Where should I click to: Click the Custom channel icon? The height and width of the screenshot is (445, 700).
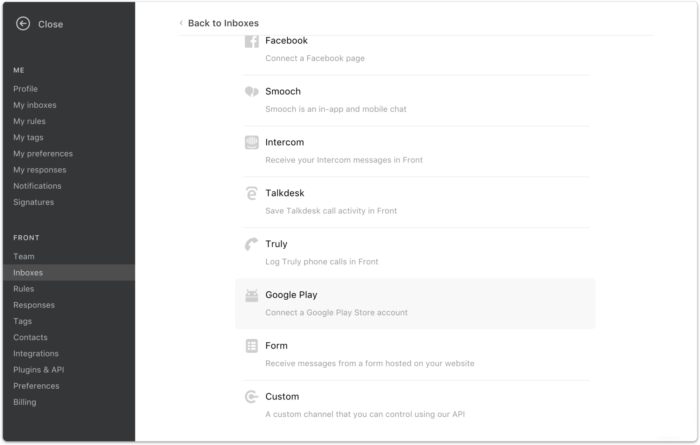click(x=252, y=397)
